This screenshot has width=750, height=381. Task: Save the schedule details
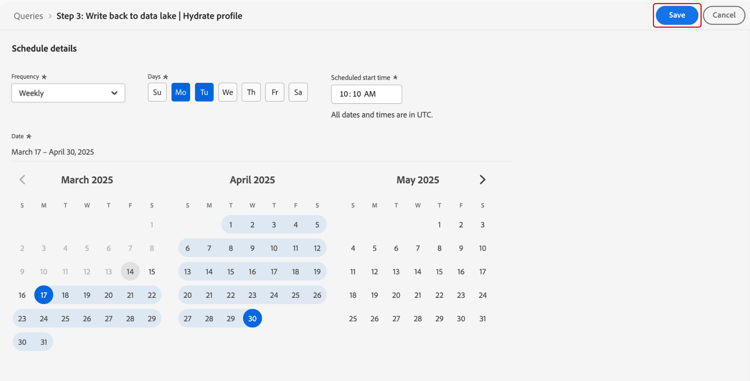pos(677,15)
